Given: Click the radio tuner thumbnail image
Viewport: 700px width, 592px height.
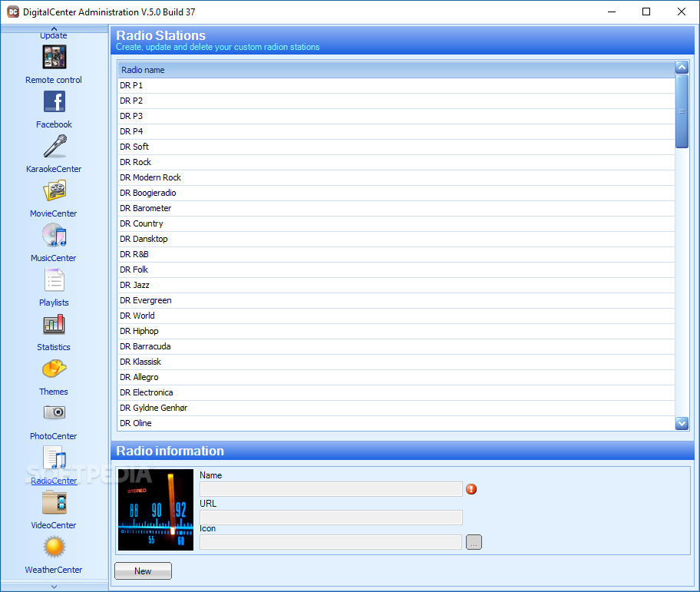Looking at the screenshot, I should (x=156, y=509).
